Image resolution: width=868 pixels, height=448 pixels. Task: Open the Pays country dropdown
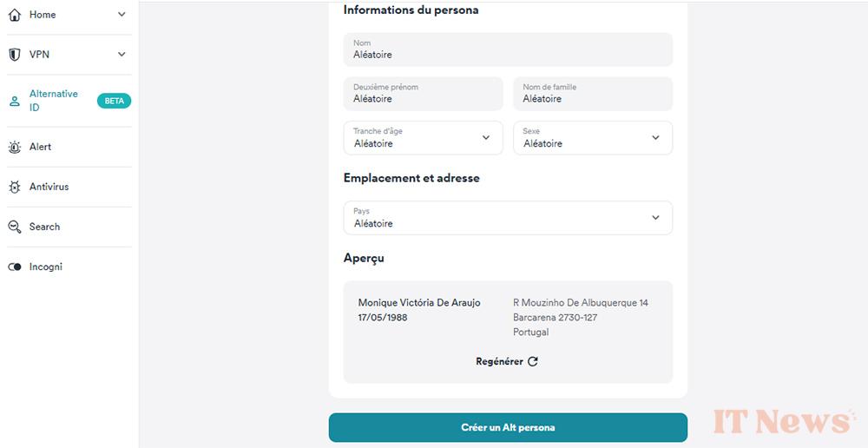click(508, 218)
